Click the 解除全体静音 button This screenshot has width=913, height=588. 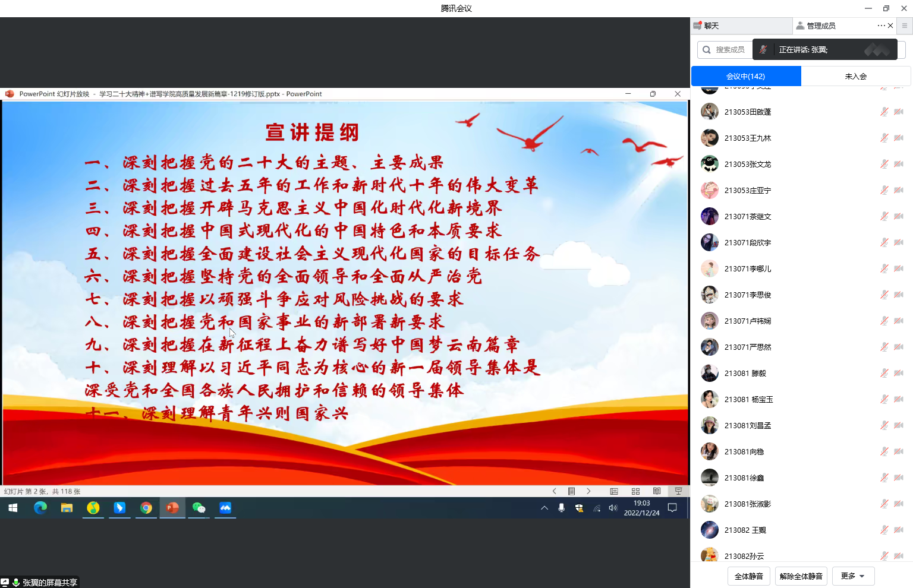coord(801,576)
